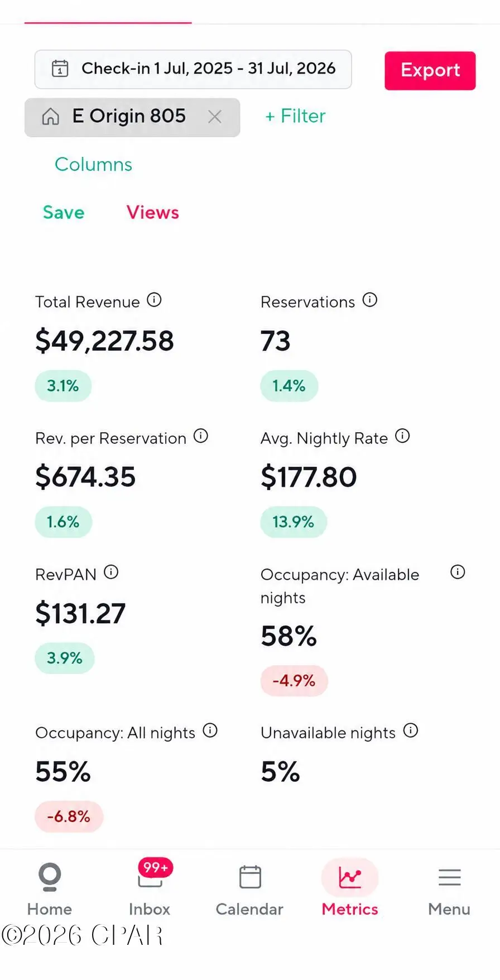Show Unavailable nights info icon
The width and height of the screenshot is (500, 980).
[411, 730]
